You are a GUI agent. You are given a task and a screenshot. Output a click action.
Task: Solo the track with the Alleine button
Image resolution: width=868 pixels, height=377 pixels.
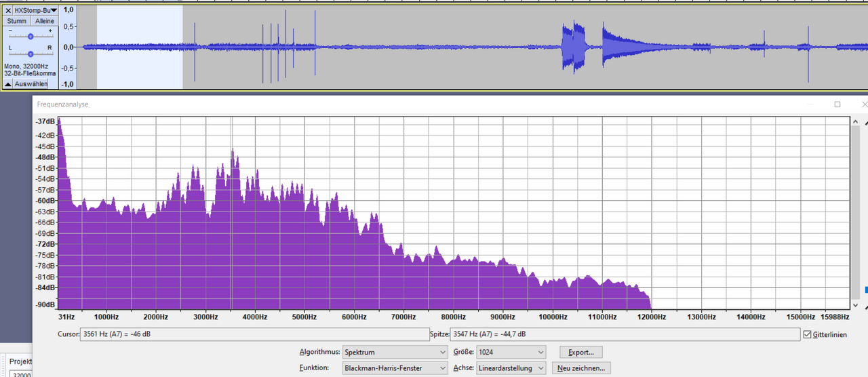pos(45,21)
